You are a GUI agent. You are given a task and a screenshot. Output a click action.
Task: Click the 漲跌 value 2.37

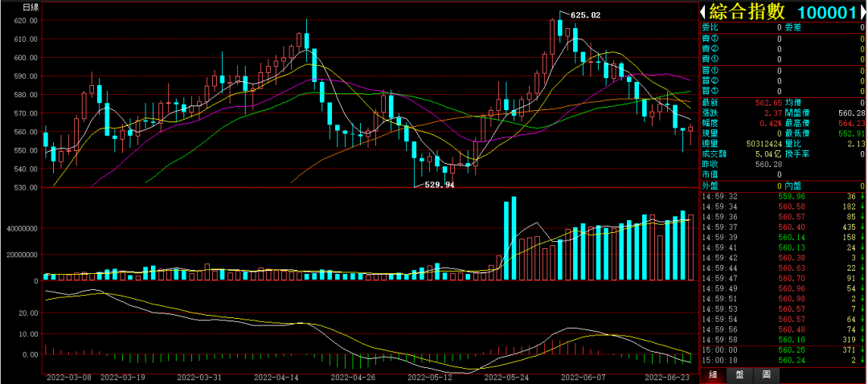(x=775, y=113)
